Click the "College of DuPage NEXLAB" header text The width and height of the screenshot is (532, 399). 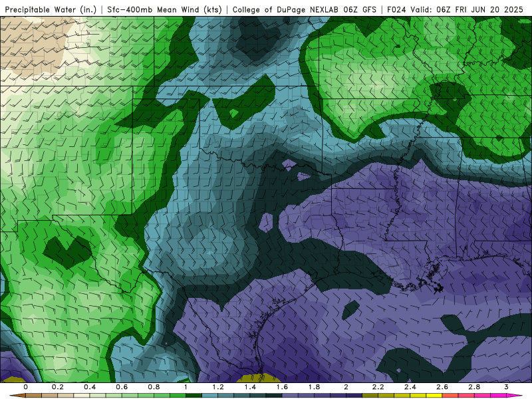pos(285,10)
